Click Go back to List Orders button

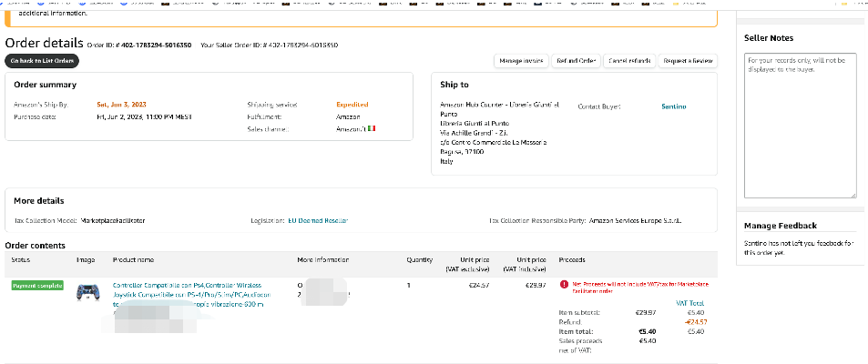coord(42,61)
